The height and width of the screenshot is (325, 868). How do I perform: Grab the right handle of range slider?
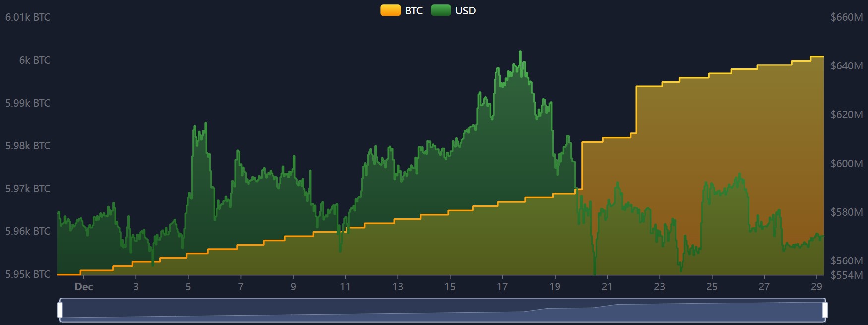point(825,310)
